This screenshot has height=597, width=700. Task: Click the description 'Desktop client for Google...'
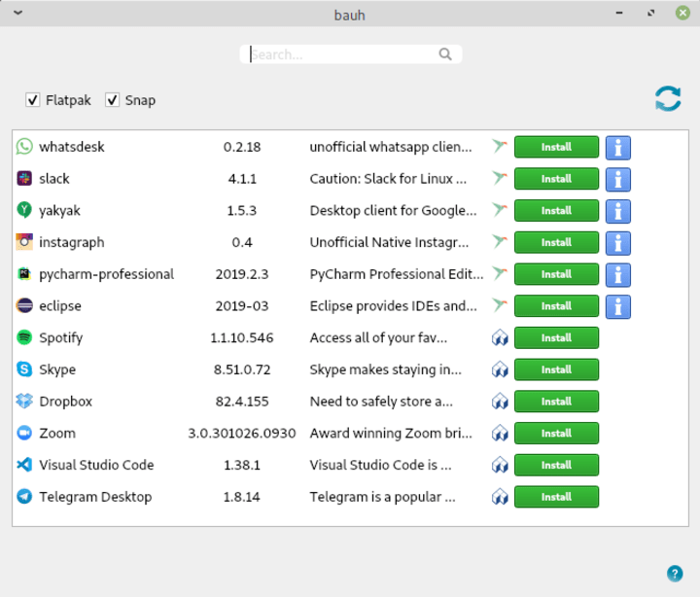[393, 210]
